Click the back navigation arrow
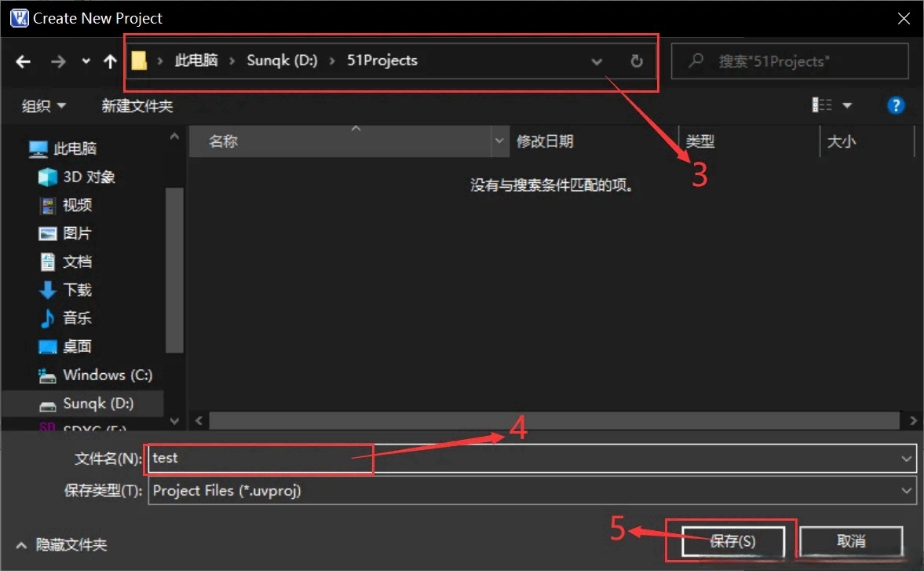 pyautogui.click(x=23, y=61)
